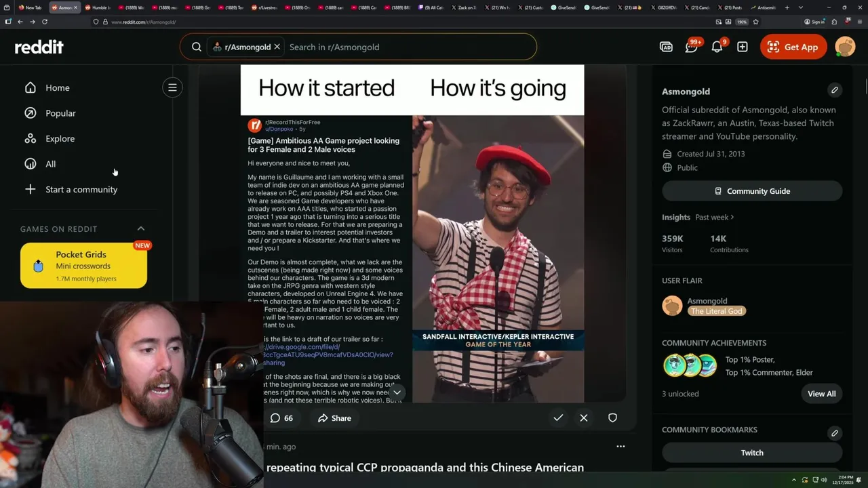Screen dimensions: 868x488
Task: Click the 359K Visitors stat
Action: point(673,243)
